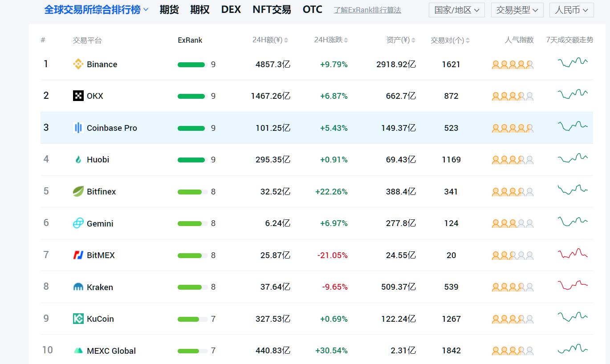610x364 pixels.
Task: Click Gemini assets value 277.8亿
Action: [x=401, y=223]
